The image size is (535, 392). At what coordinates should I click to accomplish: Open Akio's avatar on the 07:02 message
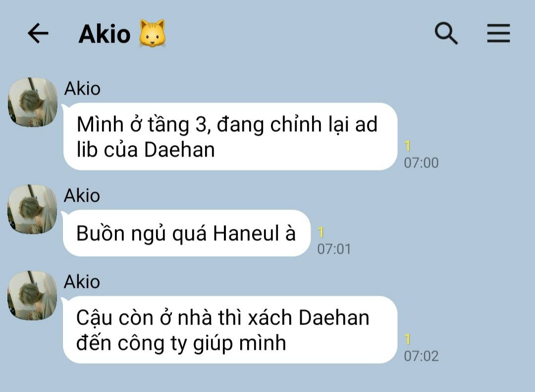click(x=32, y=295)
